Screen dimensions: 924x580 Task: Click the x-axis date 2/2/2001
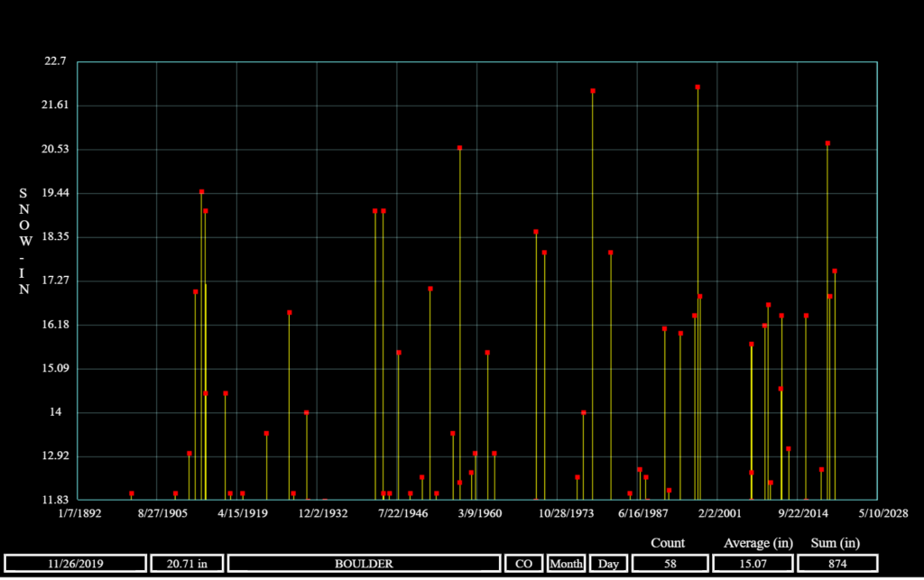point(720,513)
